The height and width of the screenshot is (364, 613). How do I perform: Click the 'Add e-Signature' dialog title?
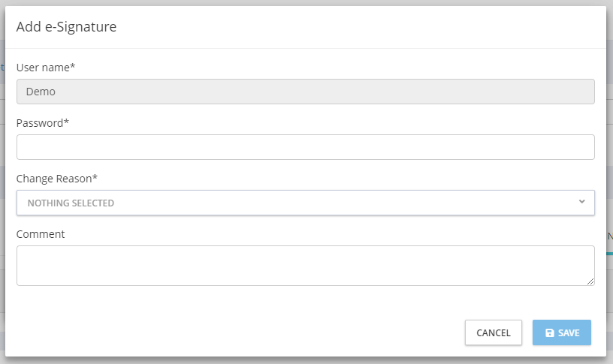click(x=66, y=28)
